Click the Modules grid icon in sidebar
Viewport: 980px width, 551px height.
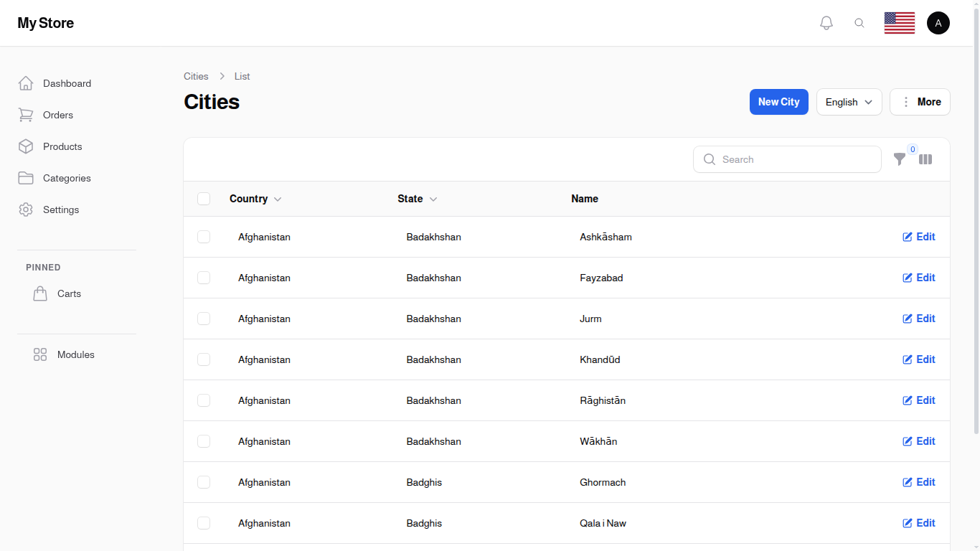click(40, 354)
